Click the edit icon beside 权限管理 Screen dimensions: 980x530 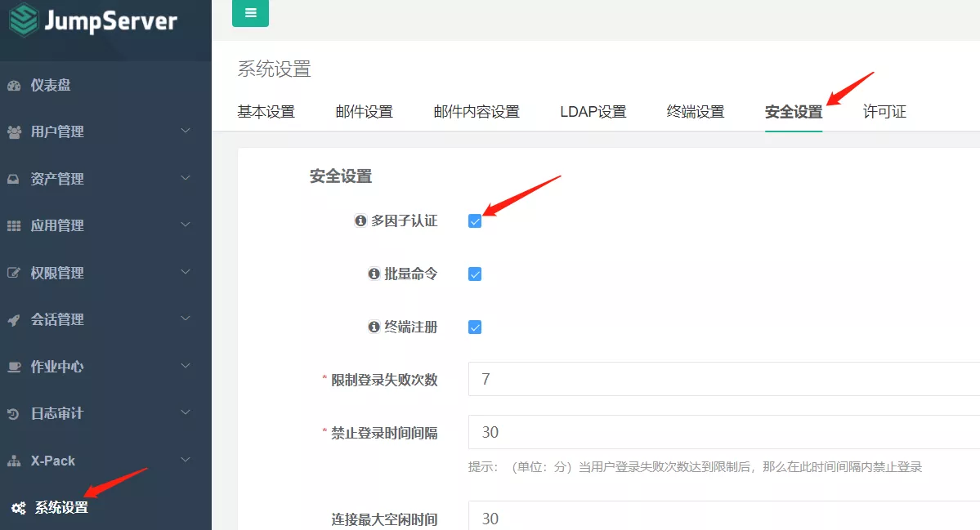(14, 274)
